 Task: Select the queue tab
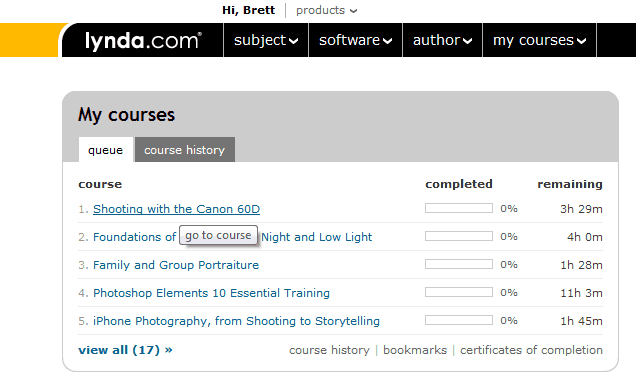click(x=105, y=150)
